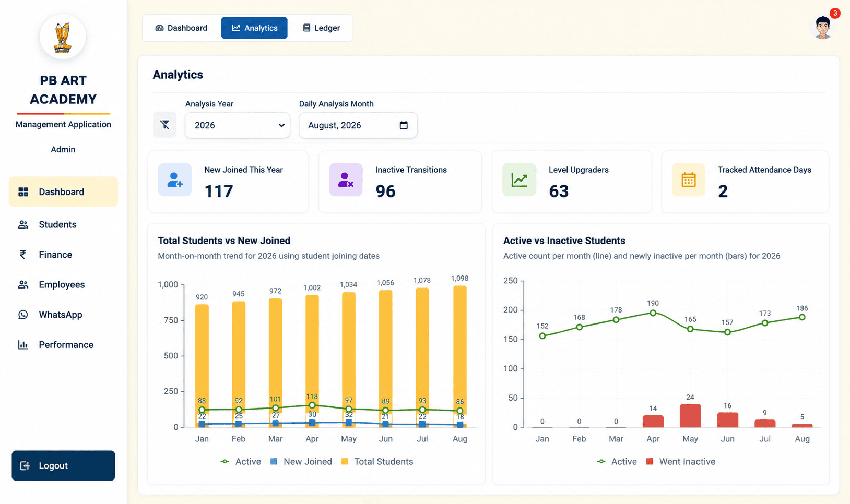Clear filters with the filter-reset icon button
This screenshot has width=850, height=504.
pos(164,125)
